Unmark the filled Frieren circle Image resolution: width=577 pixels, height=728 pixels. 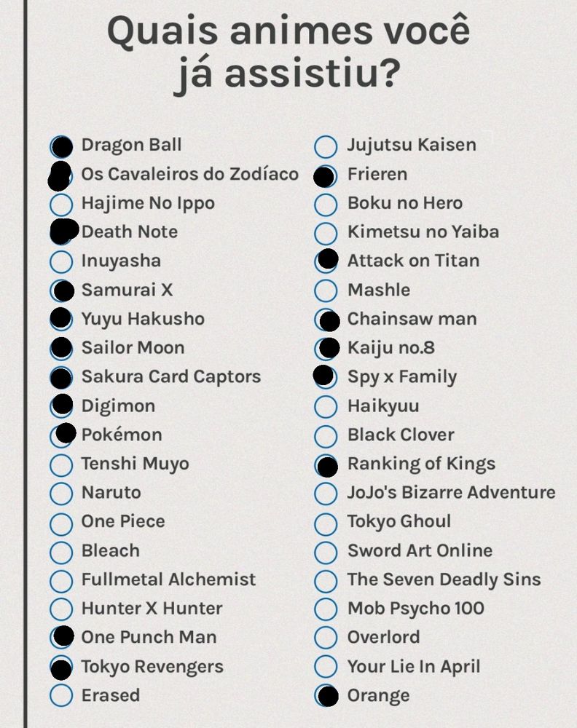tap(325, 176)
